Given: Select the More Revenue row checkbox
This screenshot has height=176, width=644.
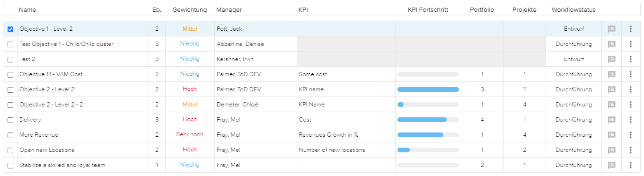Looking at the screenshot, I should tap(10, 135).
